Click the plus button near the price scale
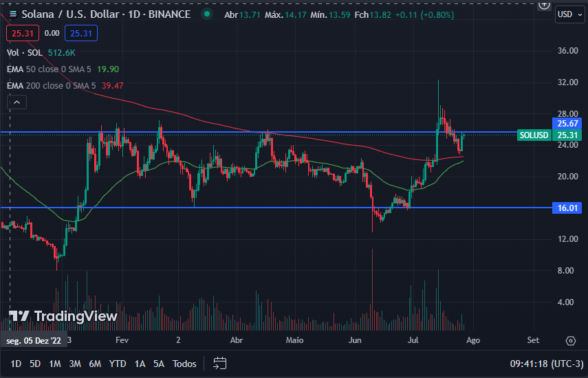Screen dimensions: 588x378 click(x=544, y=5)
